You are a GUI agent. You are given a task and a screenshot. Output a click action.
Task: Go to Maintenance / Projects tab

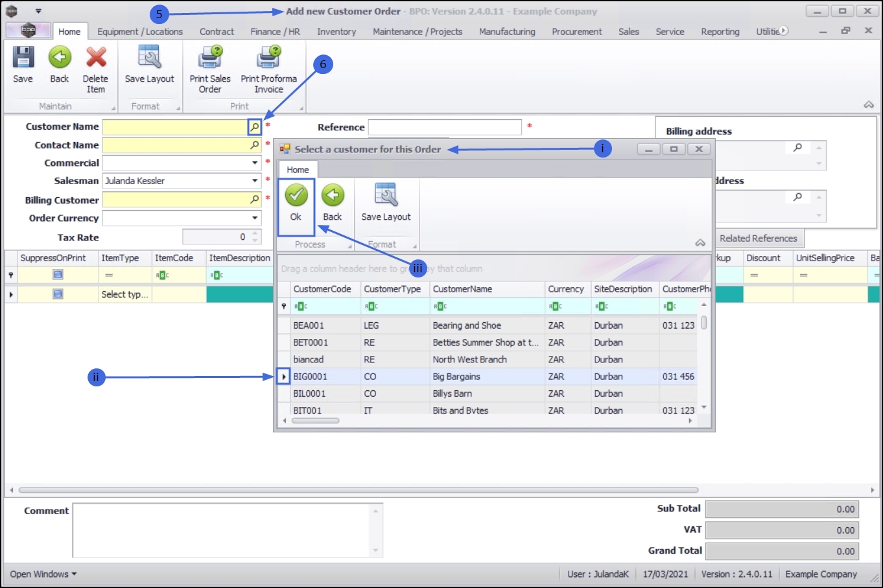[x=418, y=31]
